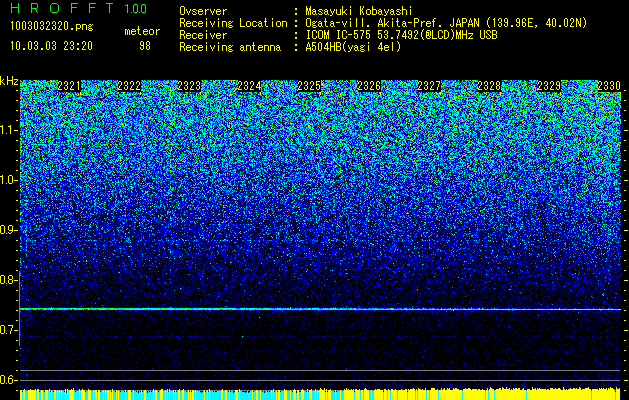Click the yellow signal-level bar graph at bottom
629x400 pixels.
coord(320,394)
